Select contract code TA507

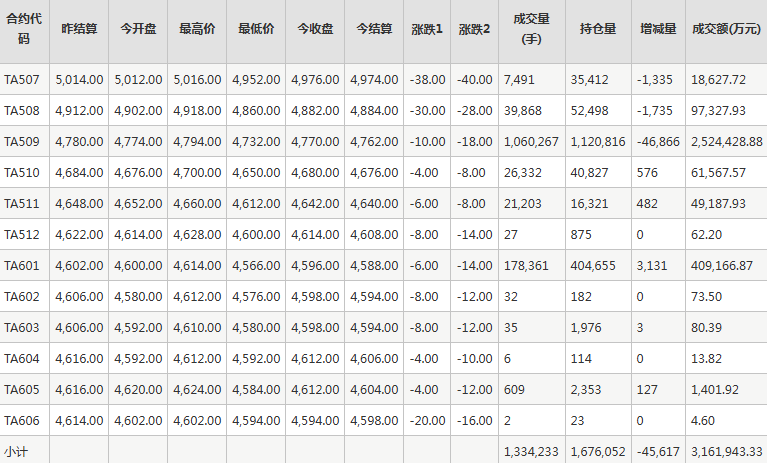(x=22, y=80)
